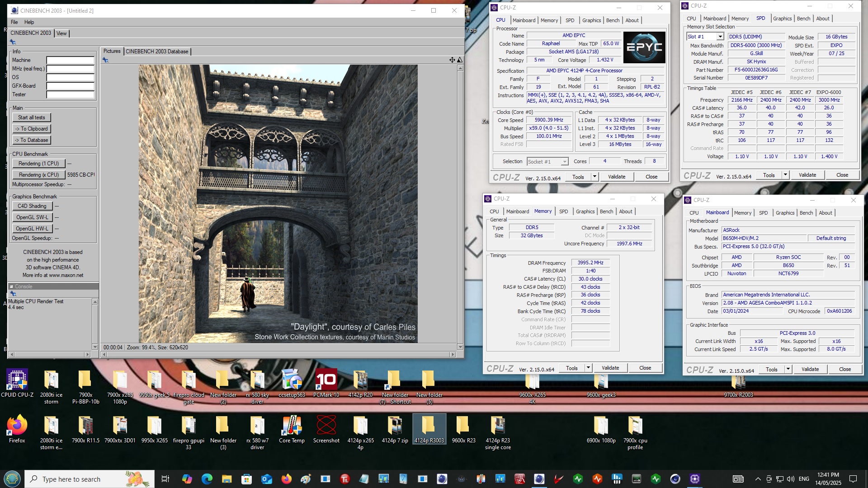Select the 9600x R23 desktop folder
The image size is (868, 488).
tap(463, 430)
